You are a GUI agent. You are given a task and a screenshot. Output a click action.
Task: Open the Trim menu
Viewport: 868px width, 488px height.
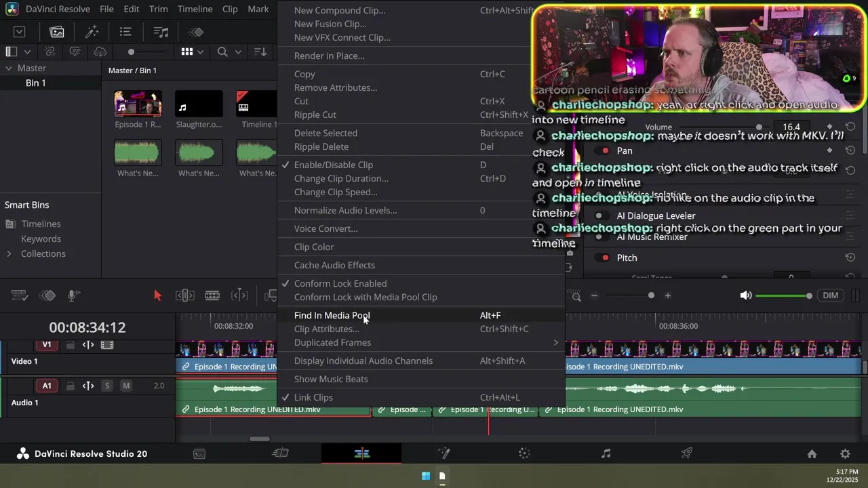(x=158, y=9)
